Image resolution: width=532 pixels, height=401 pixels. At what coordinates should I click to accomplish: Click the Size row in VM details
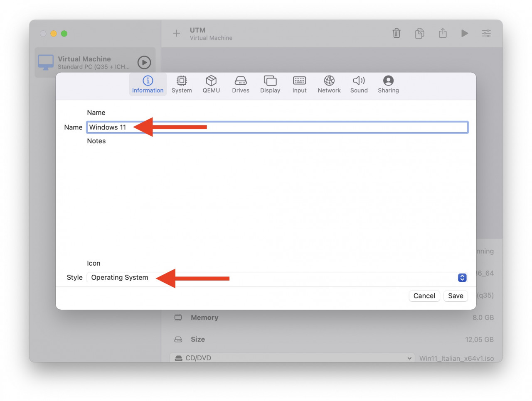[334, 340]
